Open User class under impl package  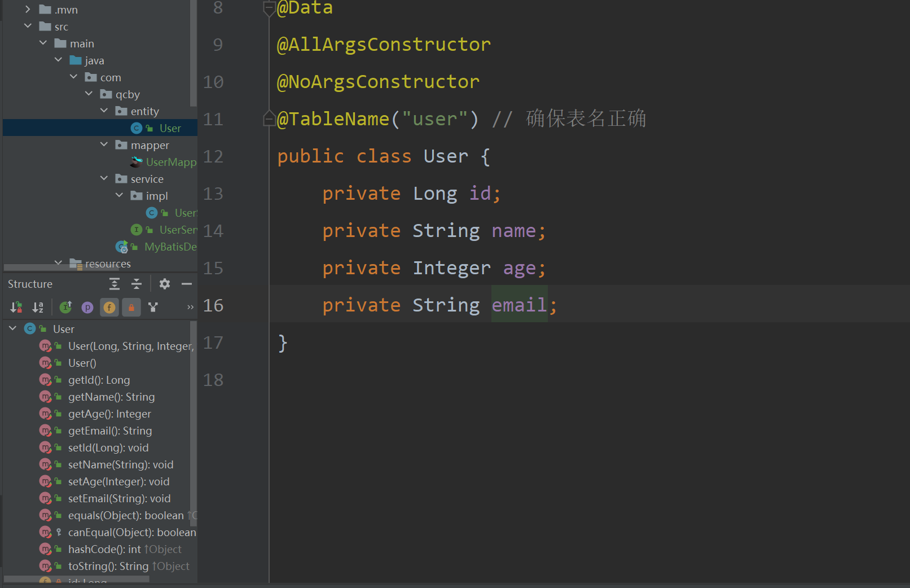tap(186, 213)
